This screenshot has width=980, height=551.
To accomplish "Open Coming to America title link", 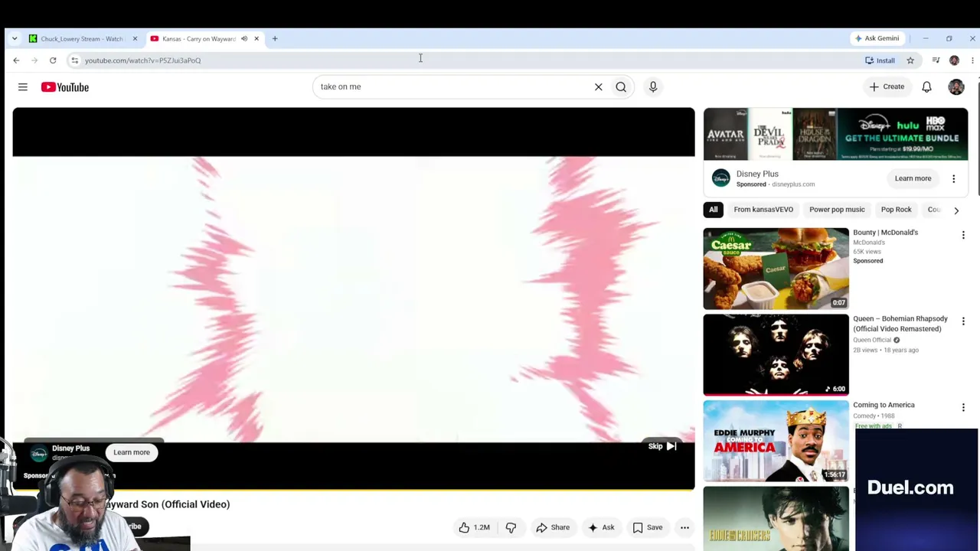I will (x=884, y=405).
